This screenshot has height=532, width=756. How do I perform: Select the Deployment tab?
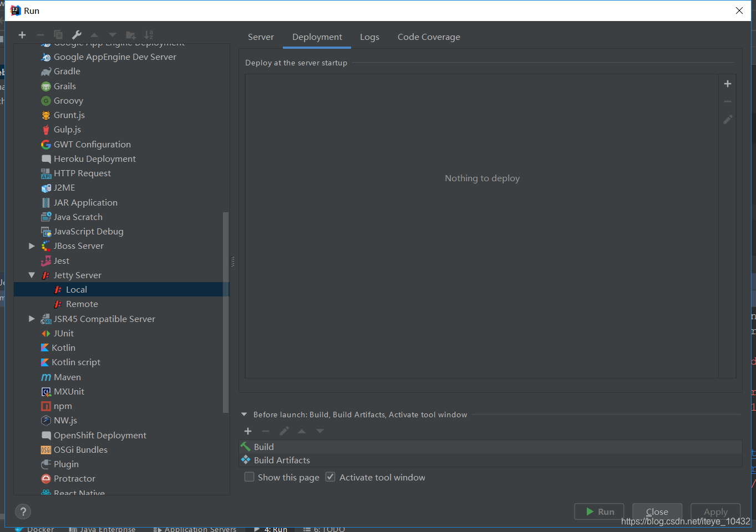point(317,37)
